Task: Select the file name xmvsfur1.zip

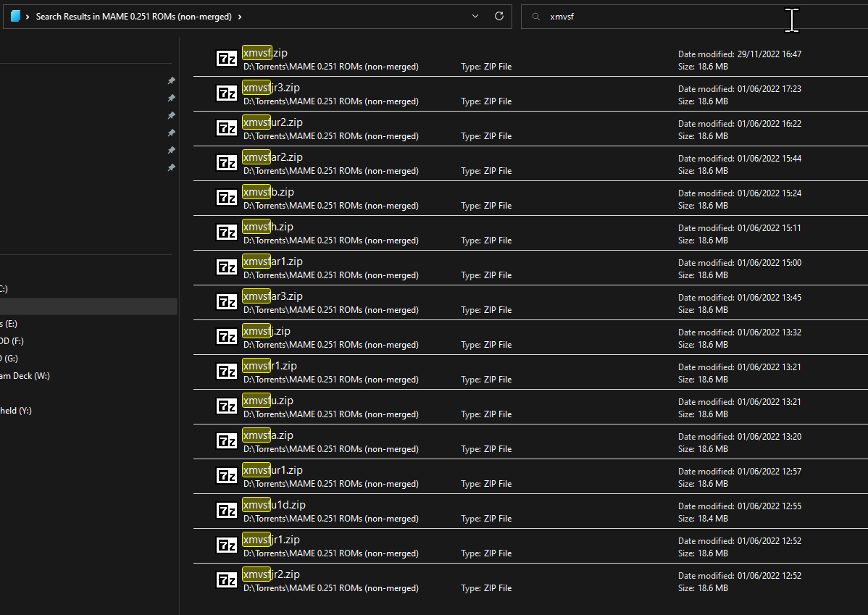Action: click(273, 471)
